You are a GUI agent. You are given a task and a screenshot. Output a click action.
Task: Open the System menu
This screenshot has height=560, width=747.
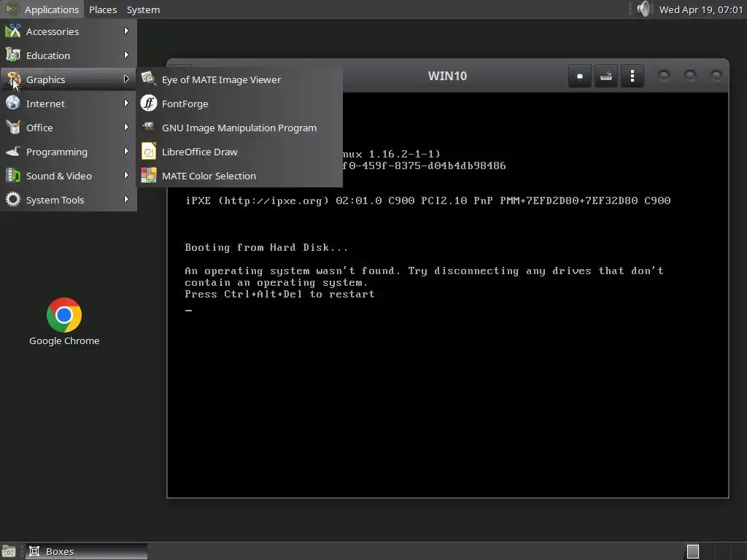144,9
